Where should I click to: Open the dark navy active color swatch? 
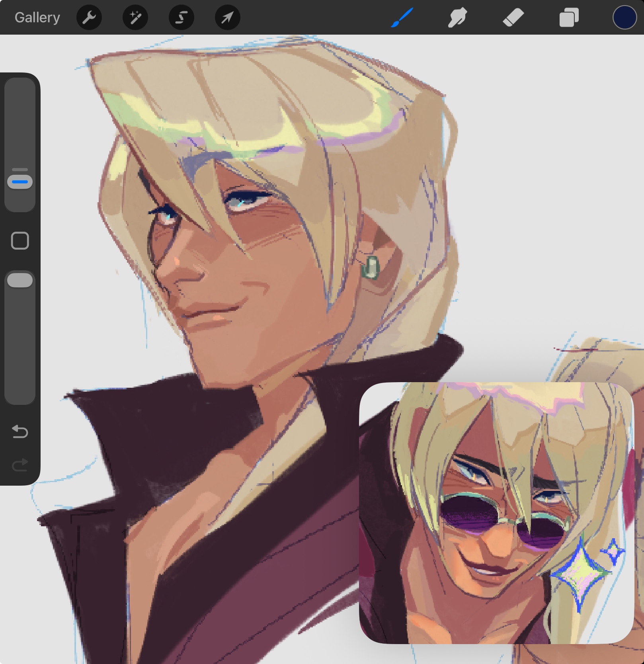click(x=624, y=18)
